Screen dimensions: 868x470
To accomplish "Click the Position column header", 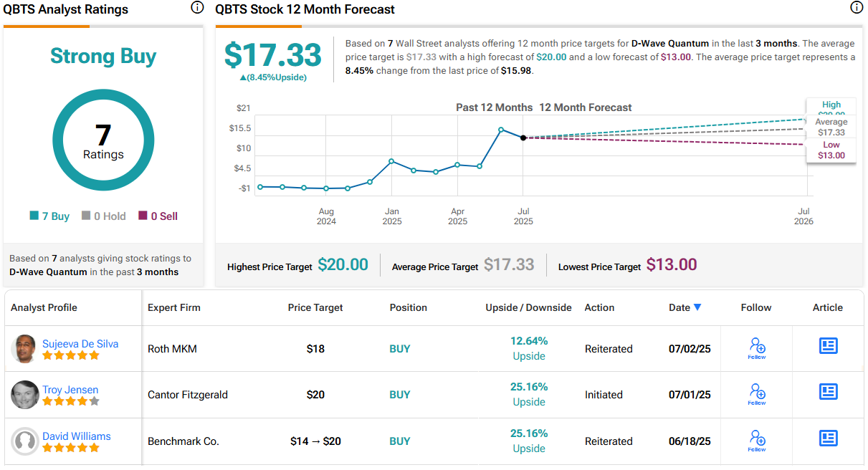I will click(409, 307).
